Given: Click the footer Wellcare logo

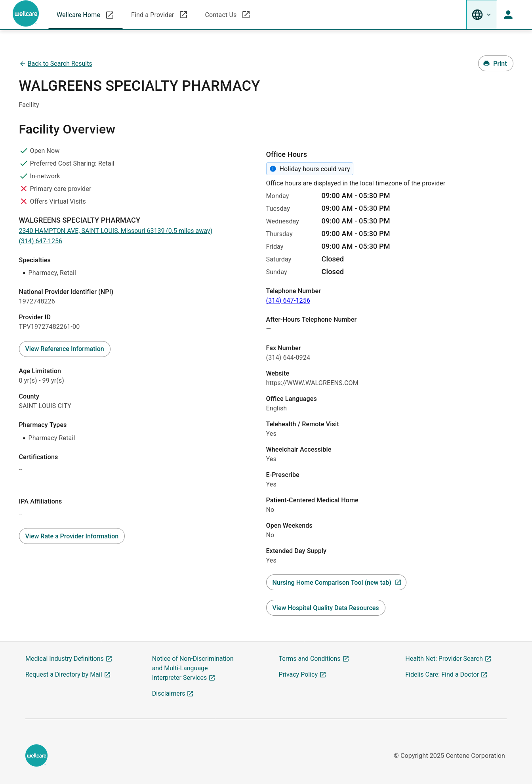Looking at the screenshot, I should (x=36, y=755).
